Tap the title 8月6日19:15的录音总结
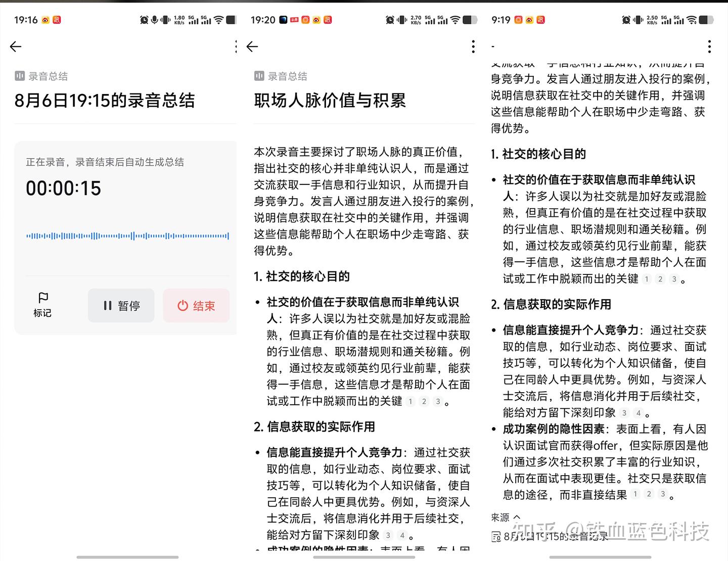This screenshot has width=728, height=561. [x=105, y=100]
